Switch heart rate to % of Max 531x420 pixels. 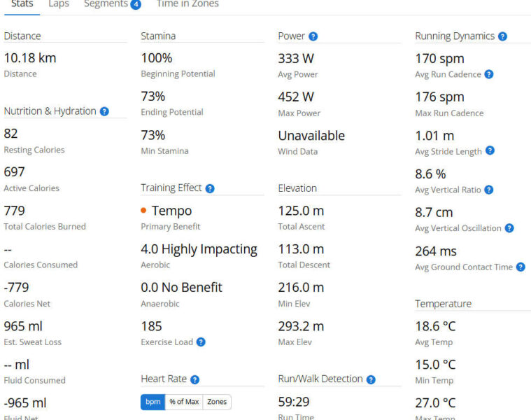[x=184, y=402]
